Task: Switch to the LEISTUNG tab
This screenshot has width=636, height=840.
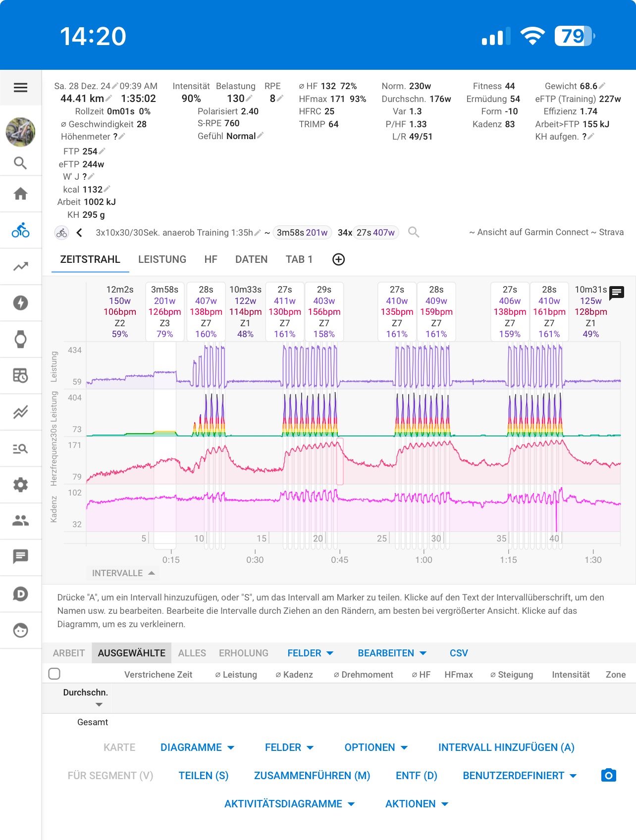Action: click(x=162, y=259)
